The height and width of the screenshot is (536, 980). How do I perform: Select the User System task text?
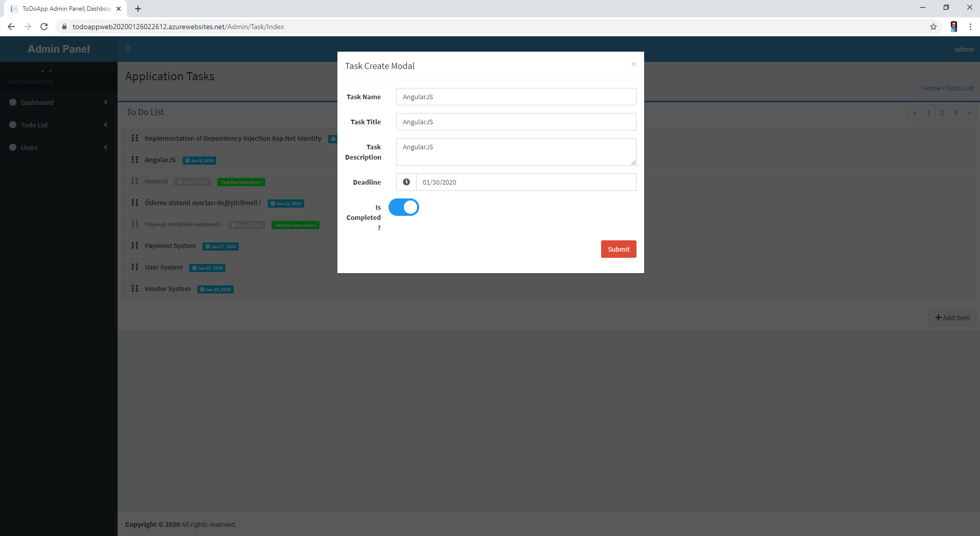[x=164, y=267]
